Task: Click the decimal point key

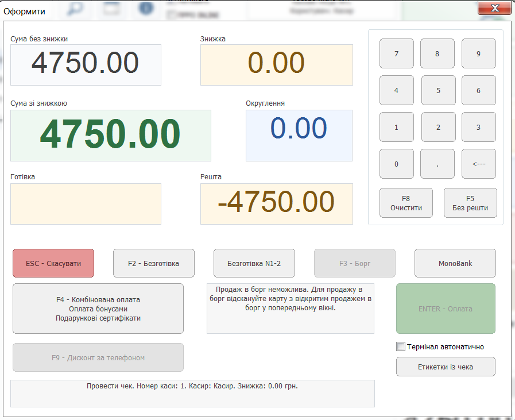Action: coord(437,164)
